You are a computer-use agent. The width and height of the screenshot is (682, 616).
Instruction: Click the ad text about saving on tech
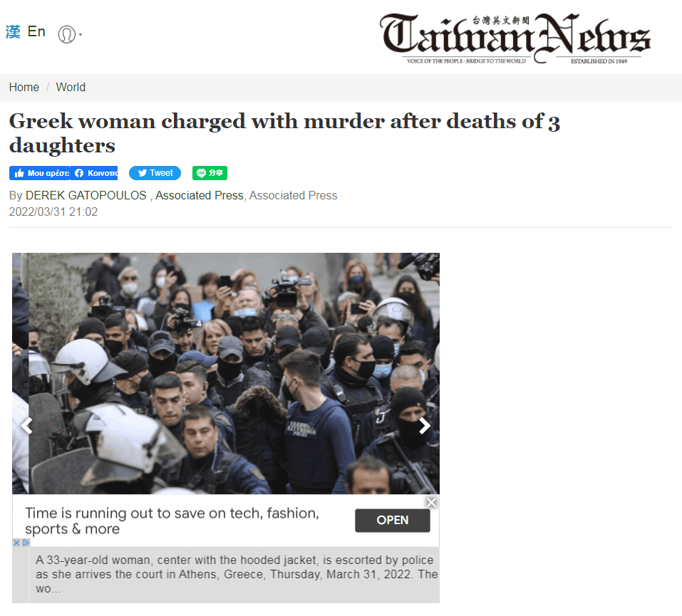[172, 521]
